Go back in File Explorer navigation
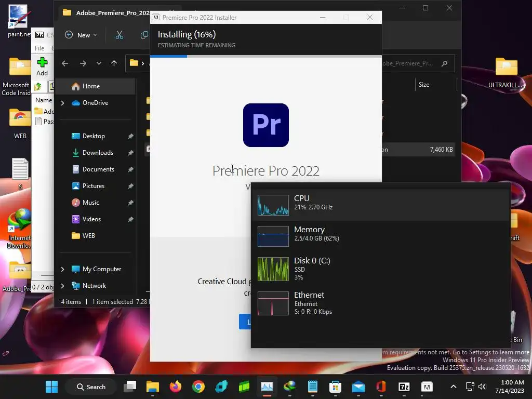Screen dimensions: 532x399 click(x=65, y=63)
